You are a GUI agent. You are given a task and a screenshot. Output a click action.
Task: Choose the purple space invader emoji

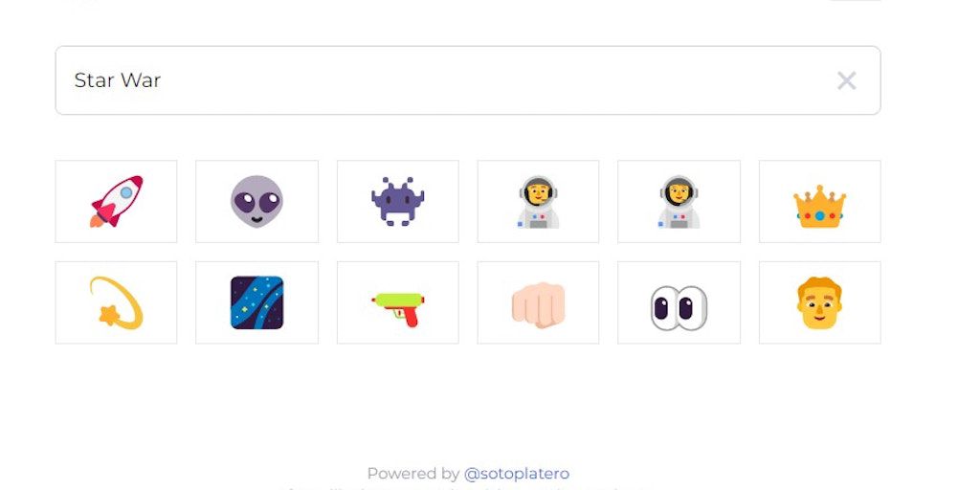(397, 201)
